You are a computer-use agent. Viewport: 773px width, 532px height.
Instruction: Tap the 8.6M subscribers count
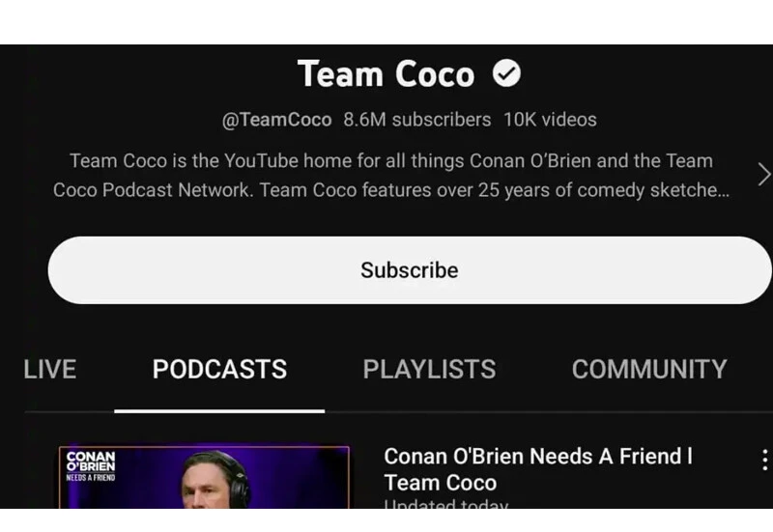point(416,120)
